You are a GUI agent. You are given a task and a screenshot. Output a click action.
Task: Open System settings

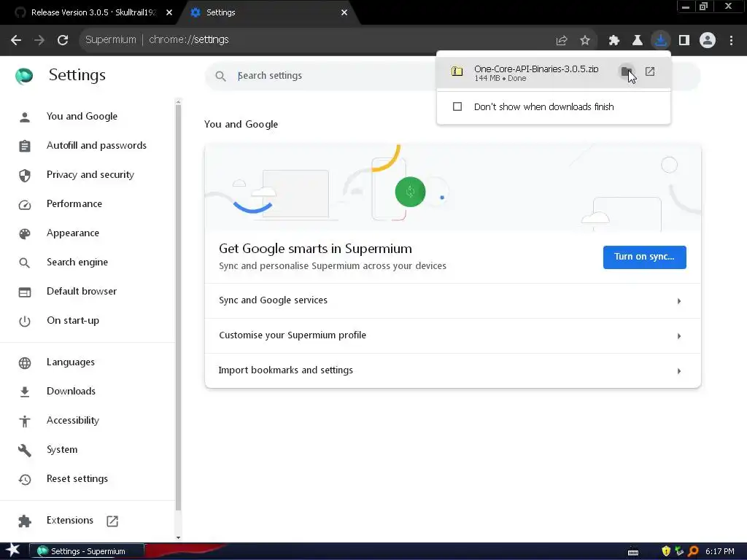(62, 449)
